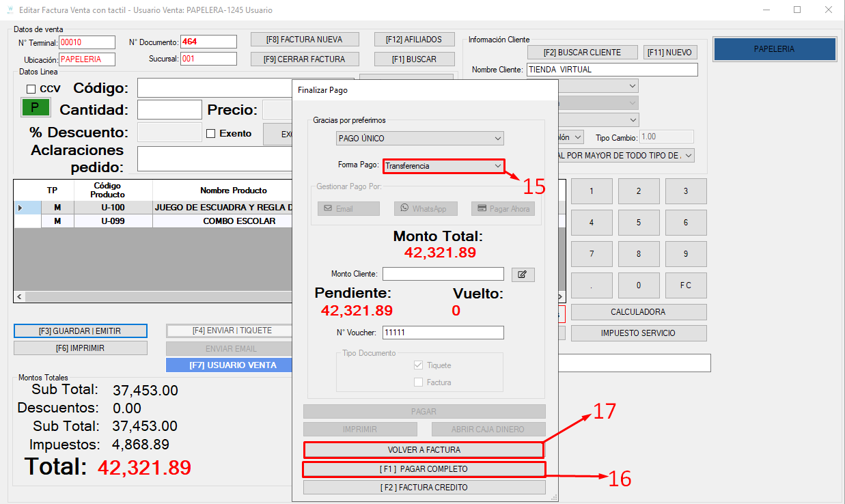Screen dimensions: 845x504
Task: Click the application icon in title bar
Action: (10, 10)
